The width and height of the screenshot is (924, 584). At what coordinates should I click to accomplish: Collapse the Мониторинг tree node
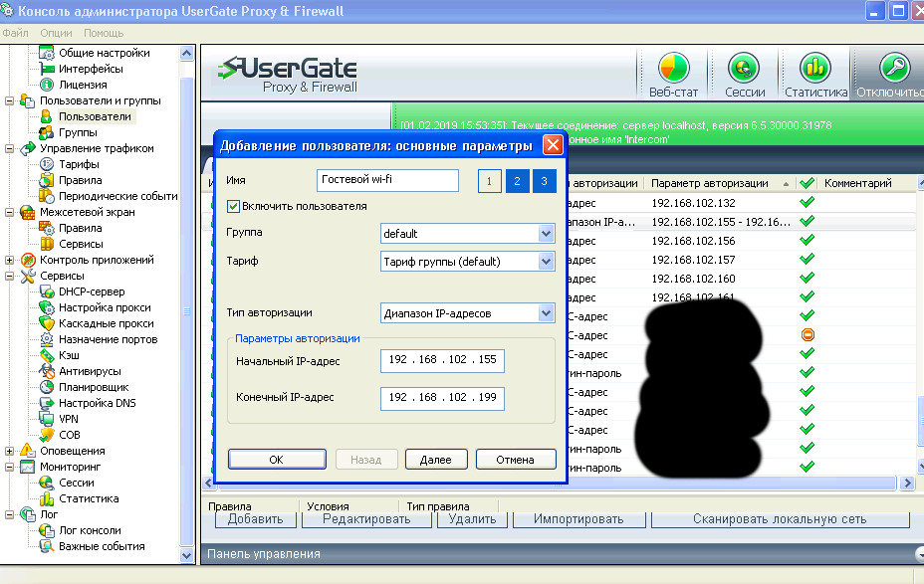pos(9,467)
